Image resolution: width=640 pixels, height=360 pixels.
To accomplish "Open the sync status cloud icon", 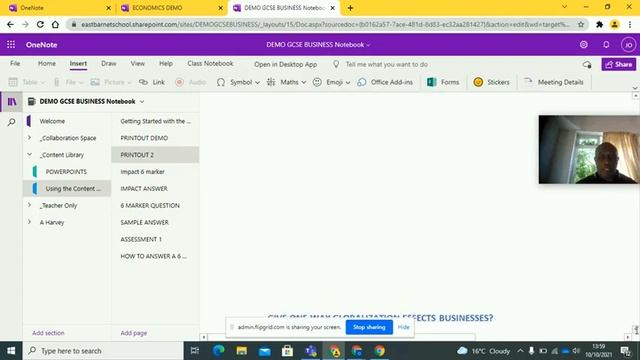I will click(587, 64).
